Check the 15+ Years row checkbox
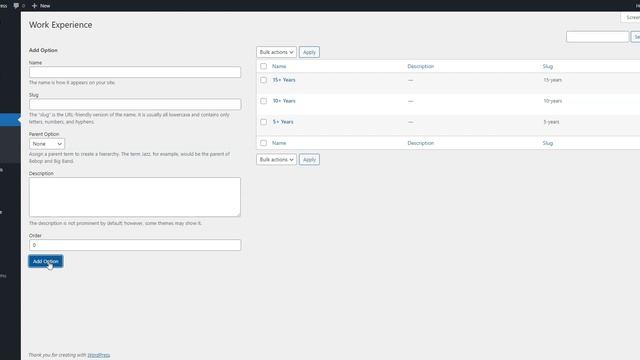 point(264,80)
